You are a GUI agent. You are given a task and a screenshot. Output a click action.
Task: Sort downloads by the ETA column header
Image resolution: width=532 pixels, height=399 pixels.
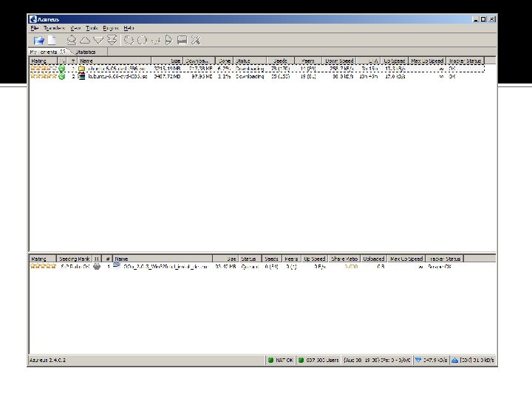(x=369, y=61)
